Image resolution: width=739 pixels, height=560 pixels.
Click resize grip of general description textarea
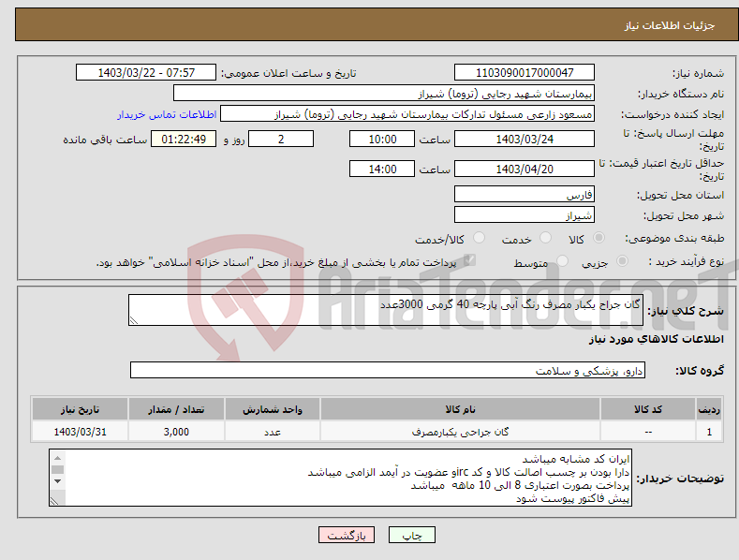coord(134,320)
